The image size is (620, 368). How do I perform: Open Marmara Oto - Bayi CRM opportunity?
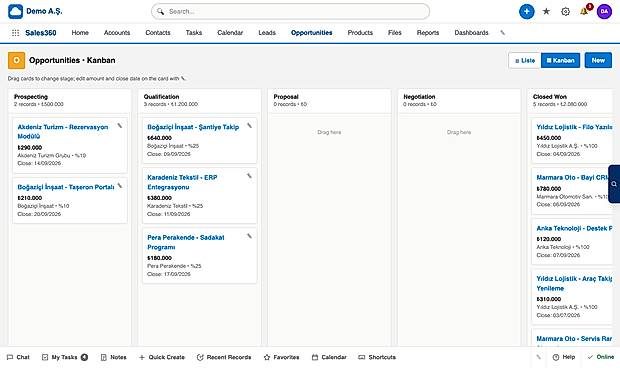(x=573, y=177)
